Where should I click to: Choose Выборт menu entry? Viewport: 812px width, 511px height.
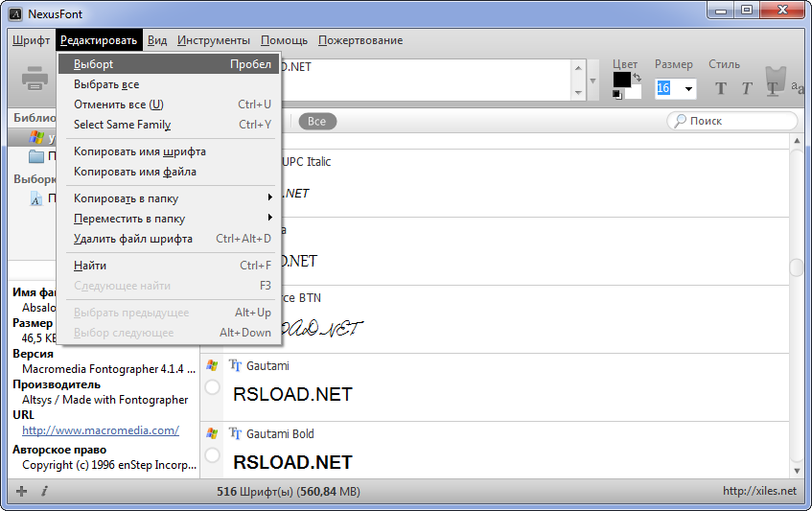point(169,64)
